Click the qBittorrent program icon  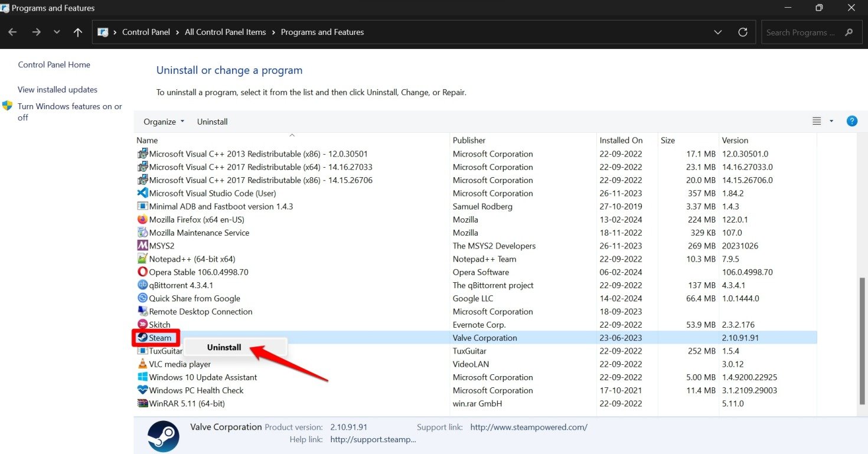tap(142, 285)
